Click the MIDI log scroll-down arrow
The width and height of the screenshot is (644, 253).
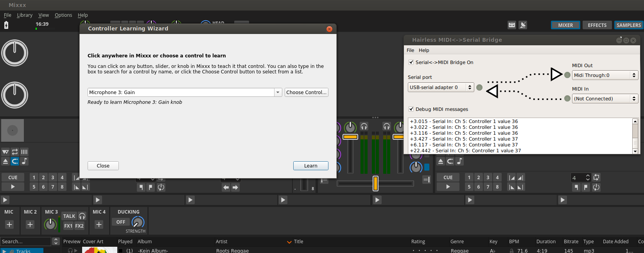pos(635,151)
